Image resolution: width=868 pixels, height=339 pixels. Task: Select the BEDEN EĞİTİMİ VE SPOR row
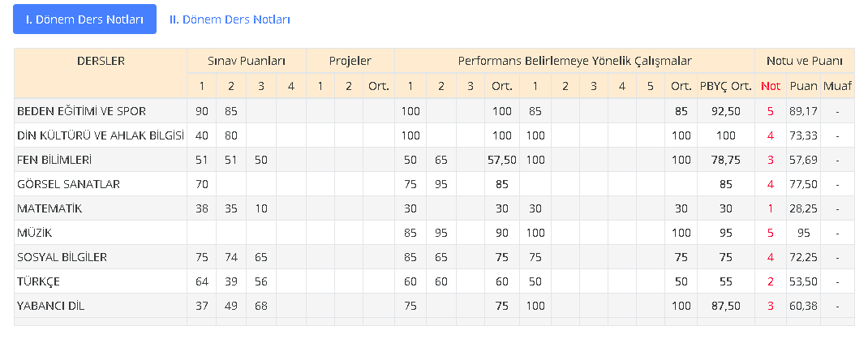click(81, 111)
